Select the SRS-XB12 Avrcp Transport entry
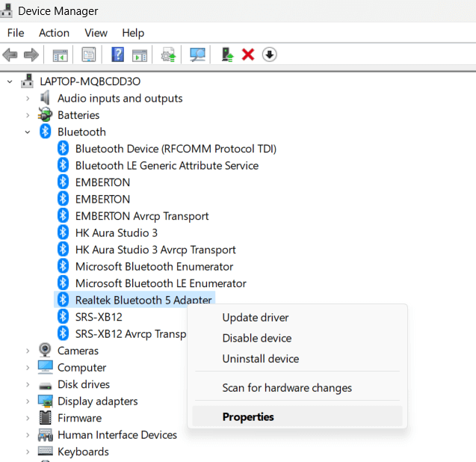 131,333
